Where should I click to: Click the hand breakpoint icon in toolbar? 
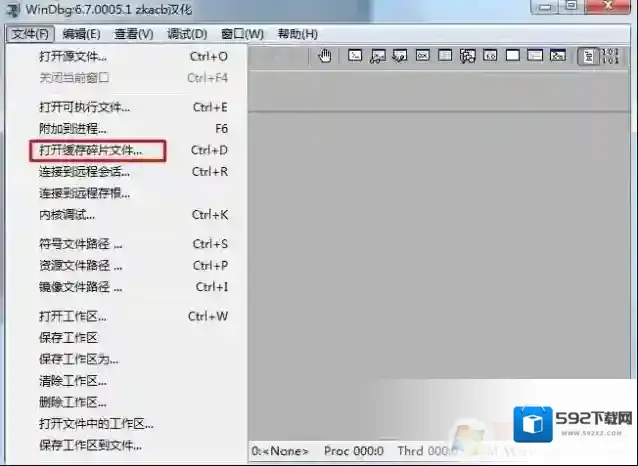click(325, 56)
